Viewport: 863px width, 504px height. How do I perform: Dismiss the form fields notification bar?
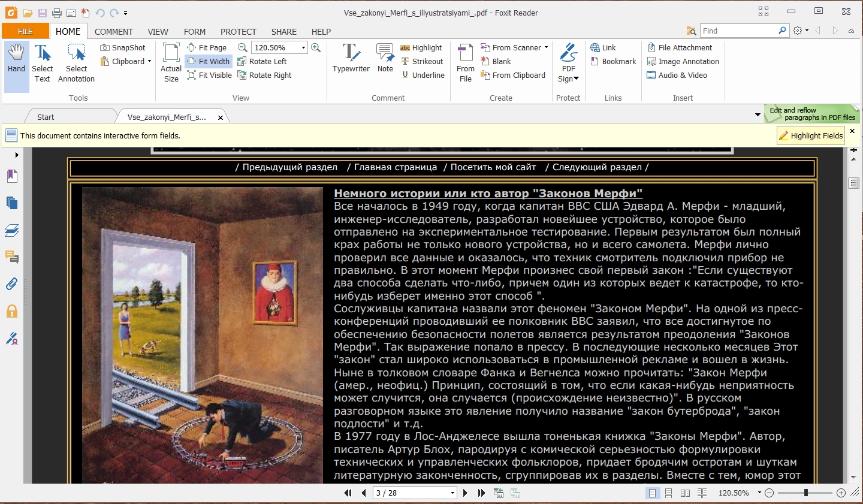(852, 131)
